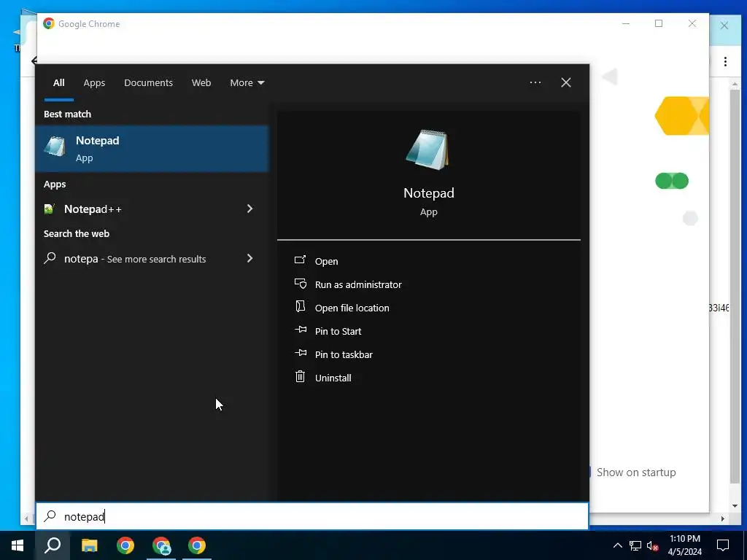
Task: Open the first Chrome taskbar icon
Action: 125,545
